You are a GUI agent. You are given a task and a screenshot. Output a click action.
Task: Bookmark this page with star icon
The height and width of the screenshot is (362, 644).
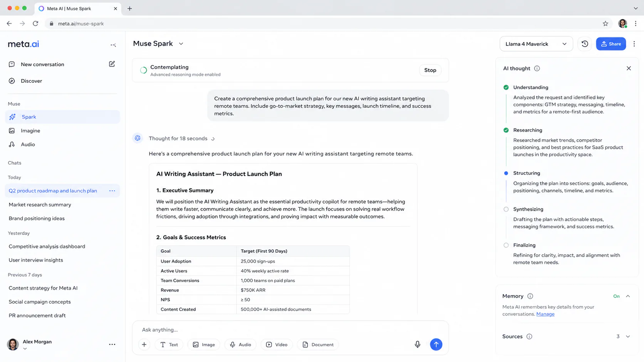click(605, 23)
